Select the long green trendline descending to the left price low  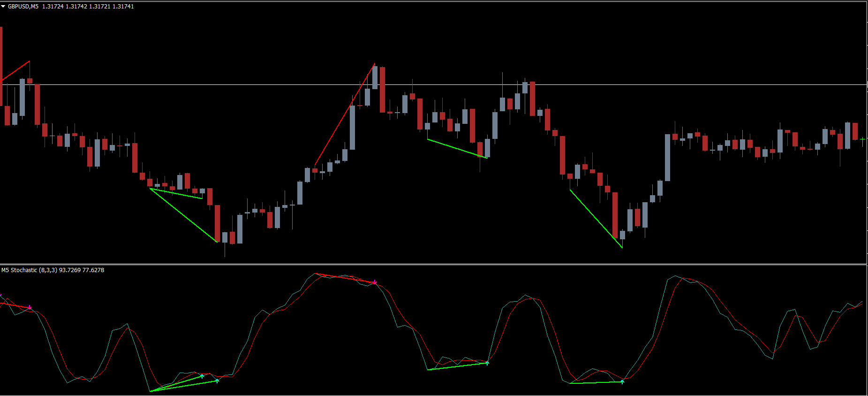point(183,215)
